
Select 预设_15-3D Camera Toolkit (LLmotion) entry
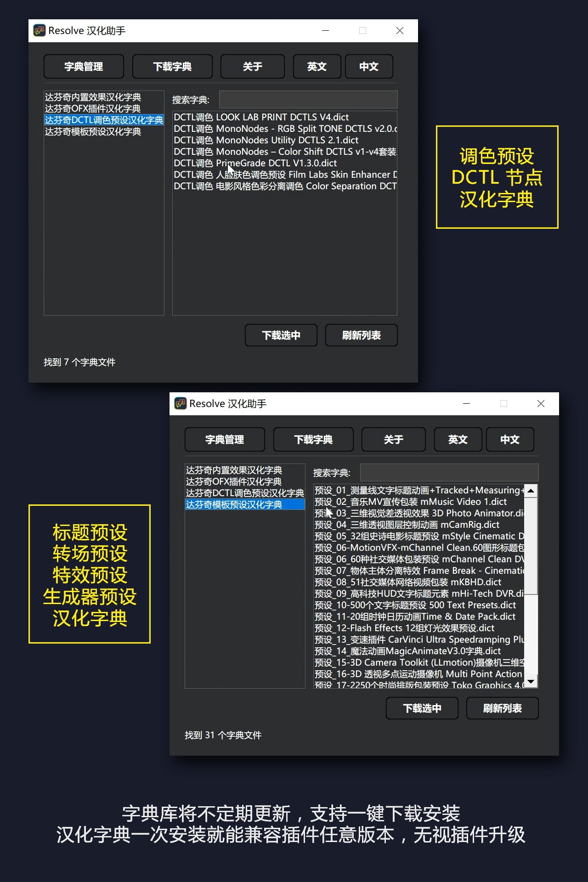(x=419, y=662)
